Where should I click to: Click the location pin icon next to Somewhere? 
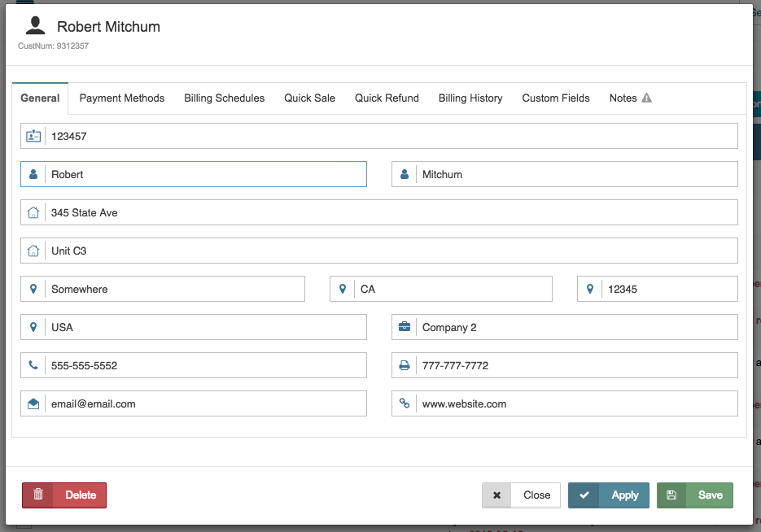tap(33, 289)
